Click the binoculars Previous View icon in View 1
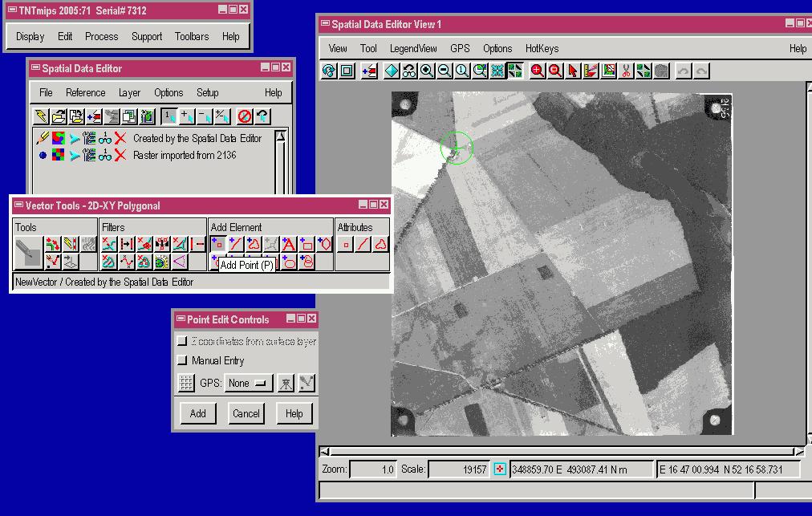Viewport: 812px width, 516px height. click(409, 71)
